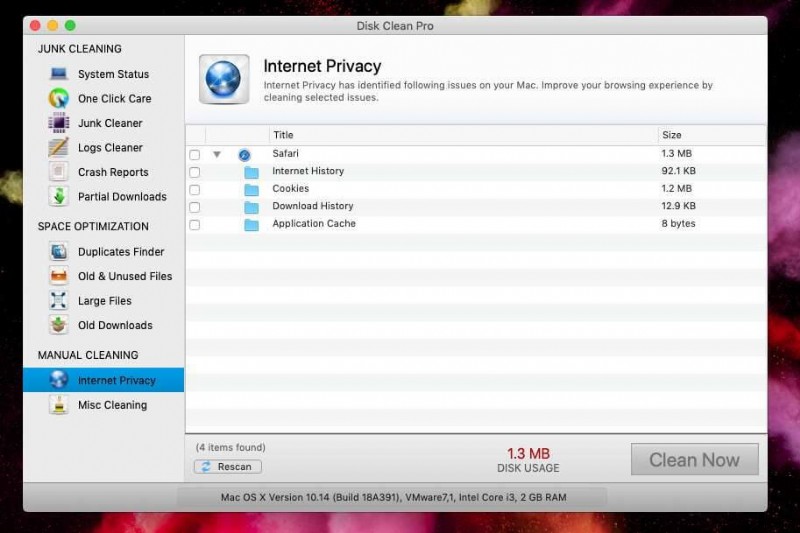
Task: Click the Mac OS X version status text
Action: tap(393, 497)
